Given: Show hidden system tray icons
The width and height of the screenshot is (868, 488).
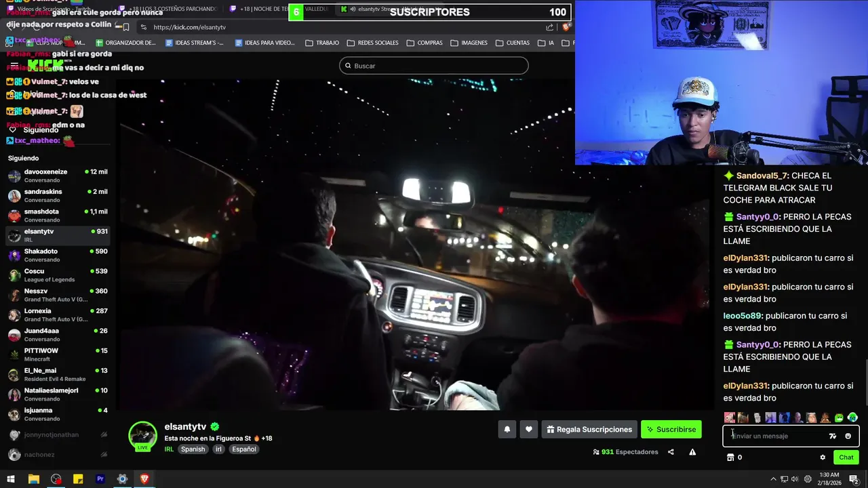Looking at the screenshot, I should 773,479.
